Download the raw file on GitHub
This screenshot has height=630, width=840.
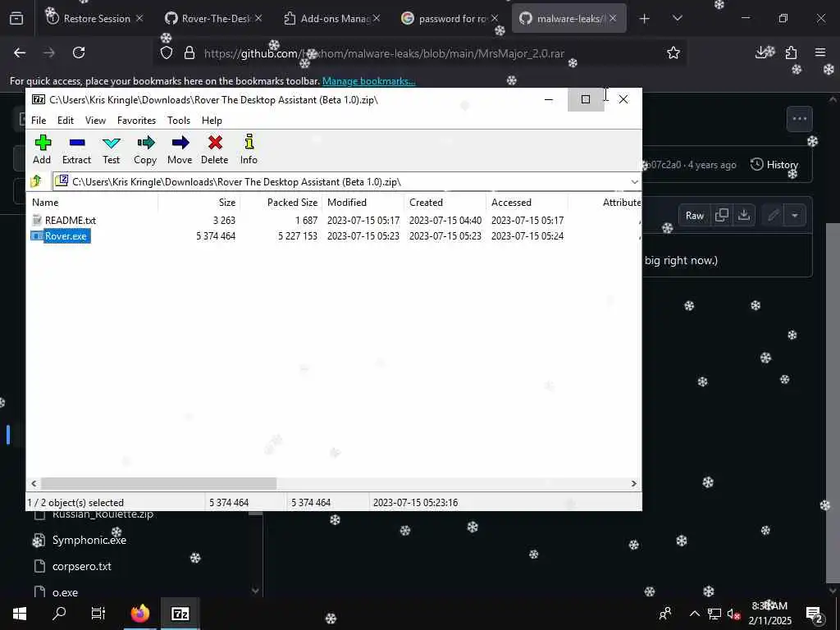click(743, 216)
